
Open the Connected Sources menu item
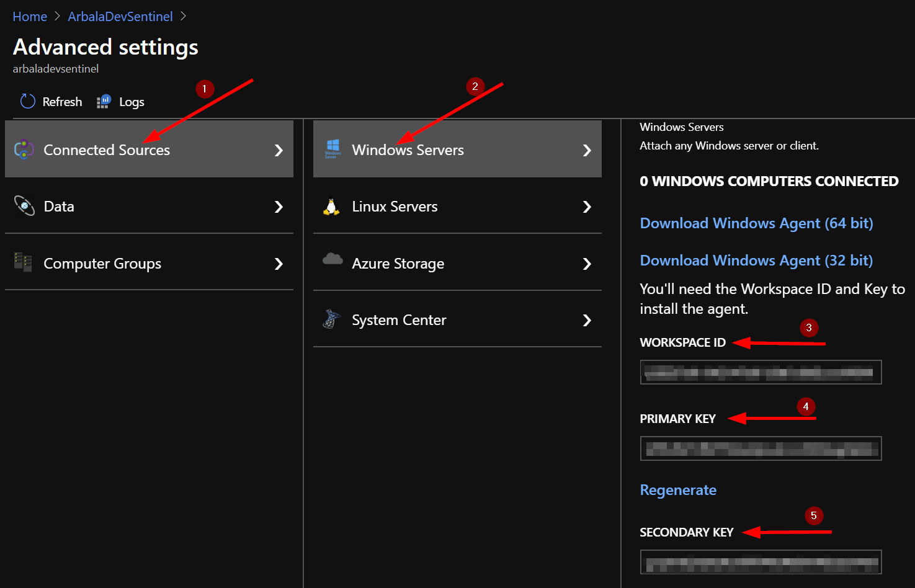149,149
